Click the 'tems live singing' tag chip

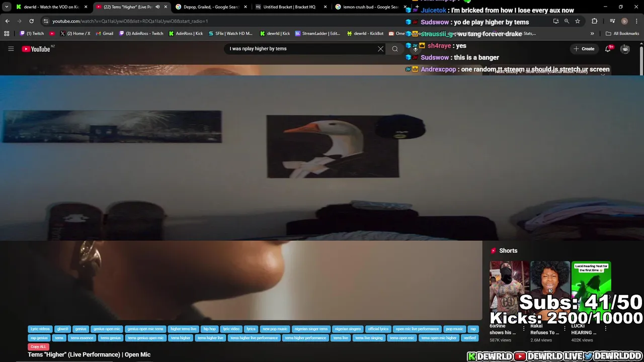point(369,338)
